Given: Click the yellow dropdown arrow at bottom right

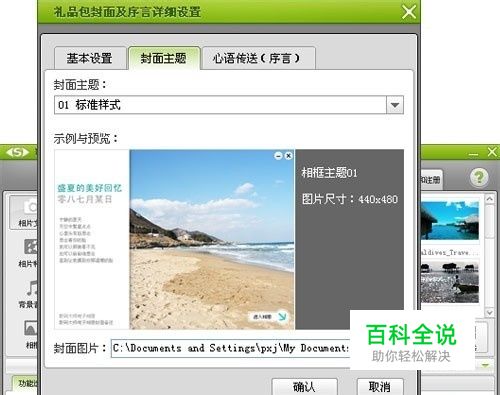Looking at the screenshot, I should click(486, 365).
